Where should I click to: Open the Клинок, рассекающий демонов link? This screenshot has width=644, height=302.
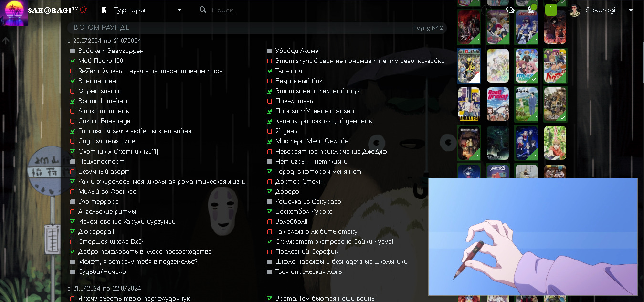pyautogui.click(x=323, y=121)
